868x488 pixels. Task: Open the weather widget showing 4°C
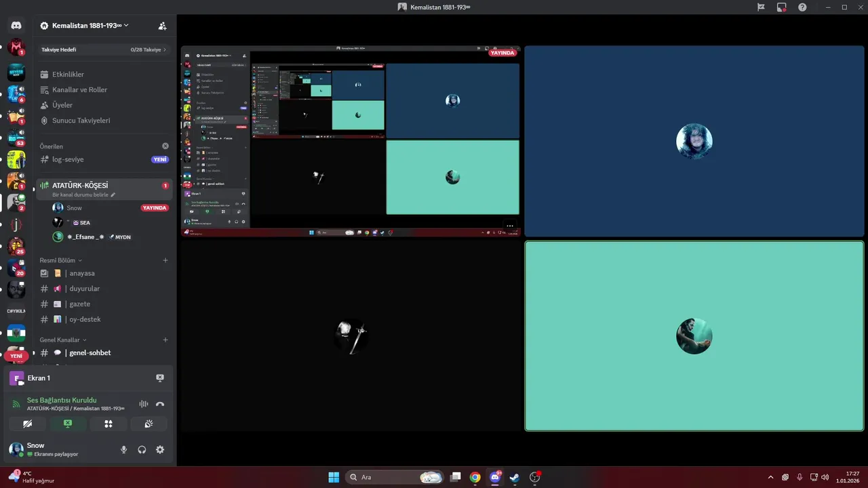click(31, 477)
